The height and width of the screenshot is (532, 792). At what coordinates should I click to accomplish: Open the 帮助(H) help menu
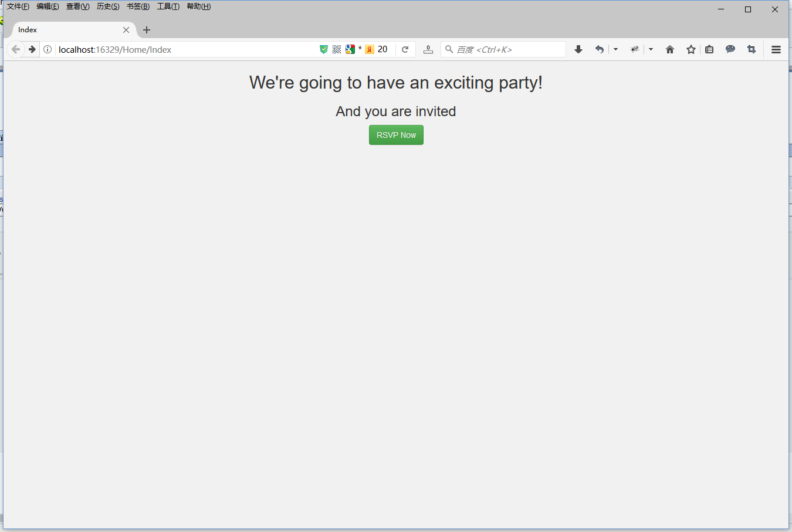(x=198, y=6)
